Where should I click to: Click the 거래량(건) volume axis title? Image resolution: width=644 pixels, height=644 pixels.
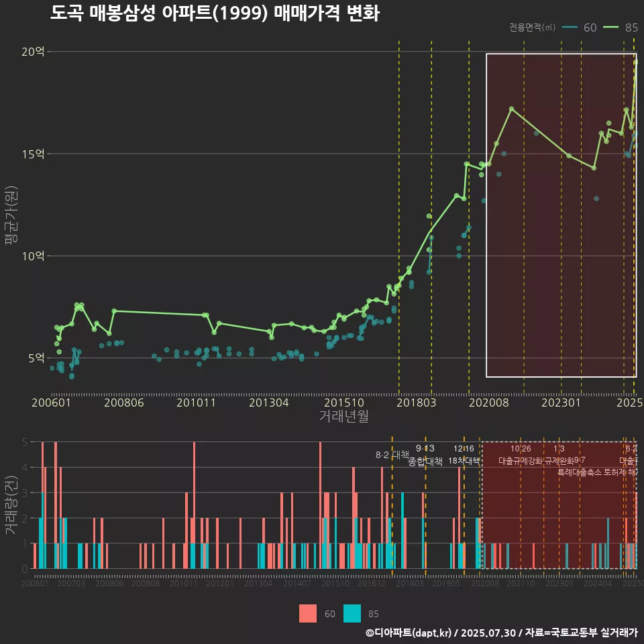click(x=11, y=506)
